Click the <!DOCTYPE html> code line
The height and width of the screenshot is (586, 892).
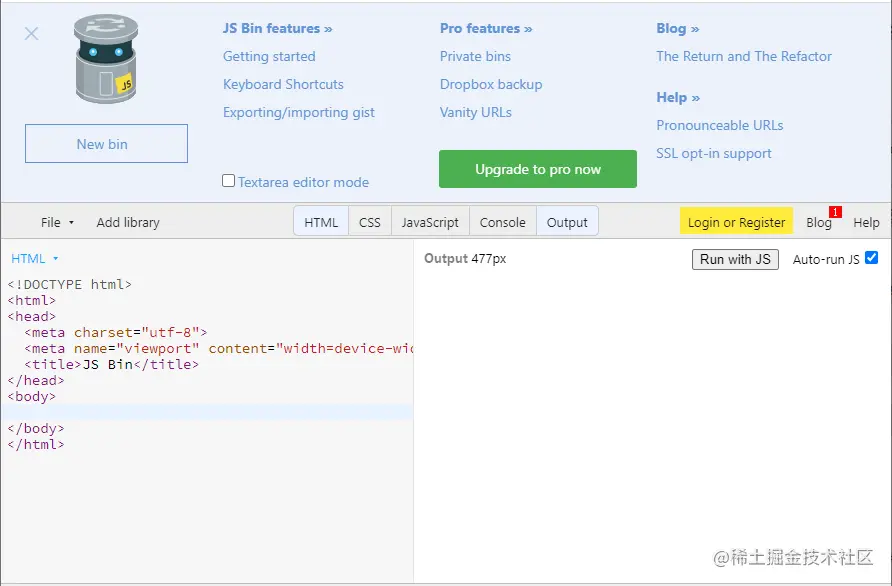69,284
